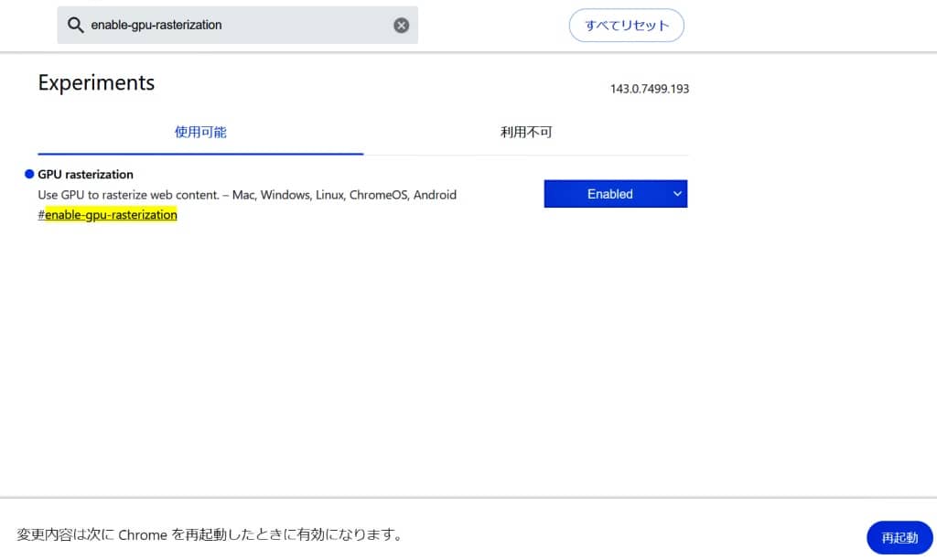Viewport: 937px width, 560px height.
Task: Click the version number 143.0.7499.193
Action: (x=649, y=89)
